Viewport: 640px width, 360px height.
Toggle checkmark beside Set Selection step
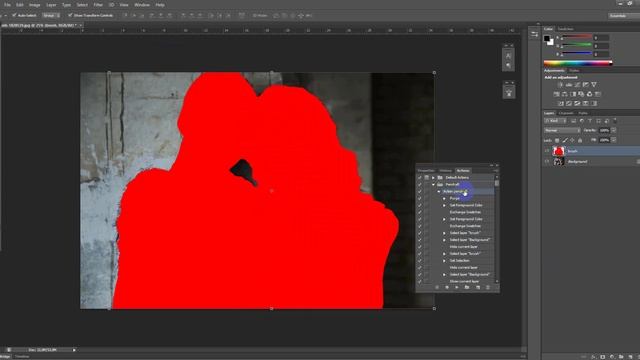coord(420,261)
